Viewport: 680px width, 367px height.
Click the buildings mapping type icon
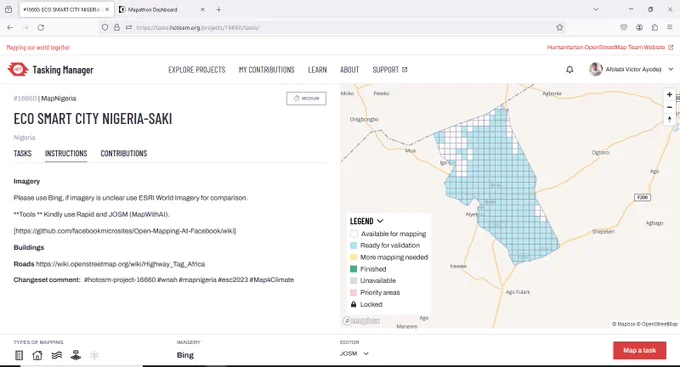(x=38, y=355)
